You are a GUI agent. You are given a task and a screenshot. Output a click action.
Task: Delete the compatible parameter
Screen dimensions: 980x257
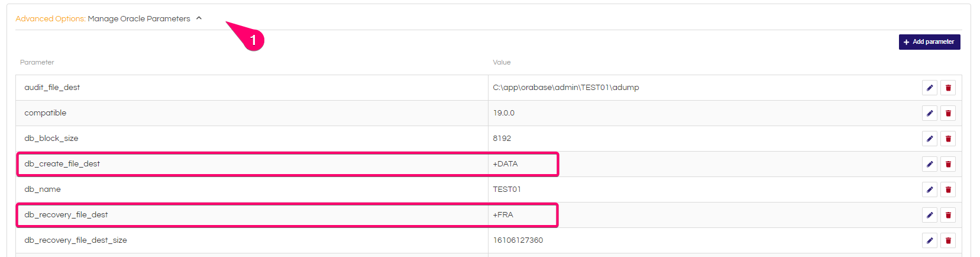coord(948,113)
